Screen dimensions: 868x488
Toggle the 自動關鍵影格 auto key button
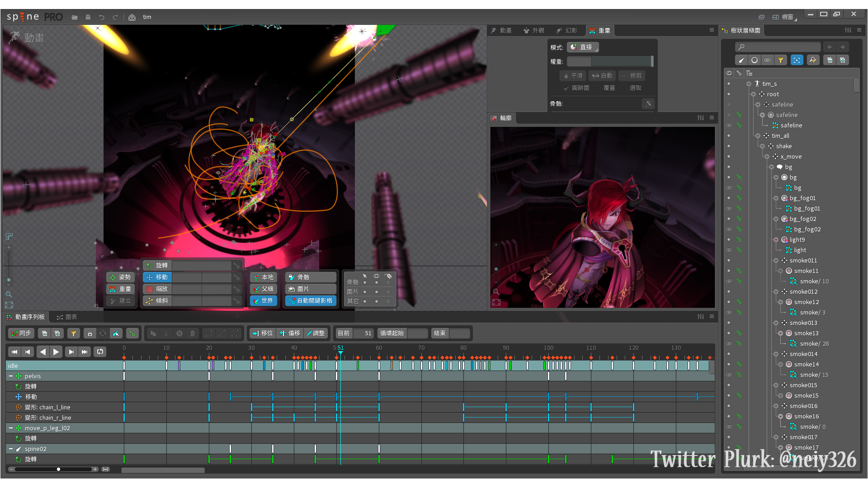coord(310,300)
